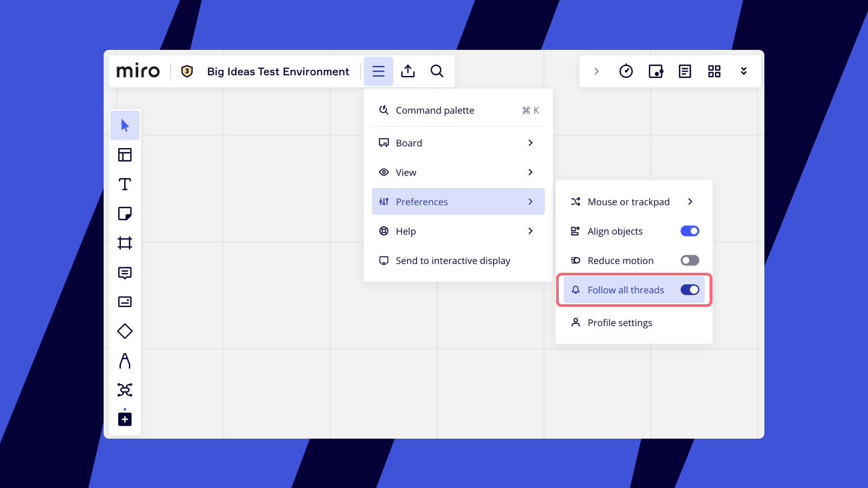The image size is (868, 488).
Task: Select the Text tool
Action: [125, 184]
